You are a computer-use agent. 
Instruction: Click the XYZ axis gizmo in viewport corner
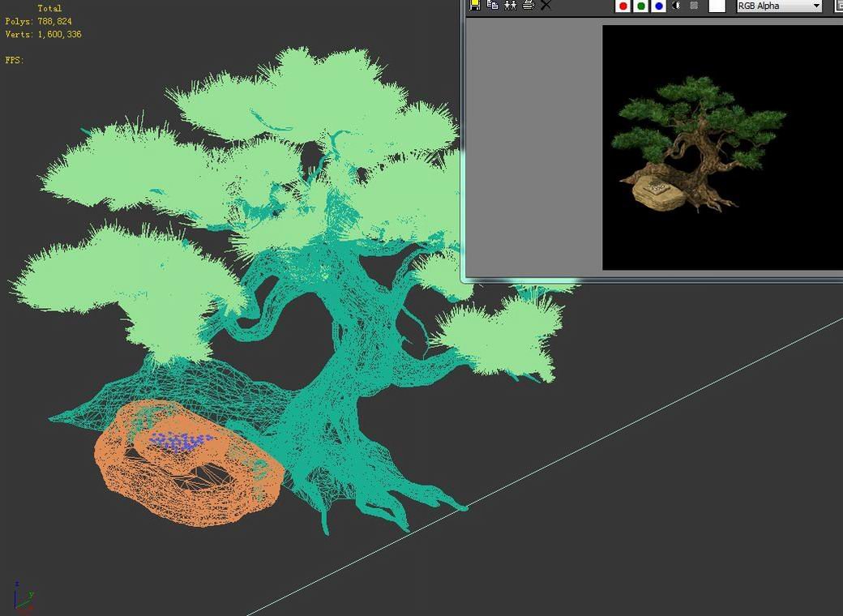[22, 597]
